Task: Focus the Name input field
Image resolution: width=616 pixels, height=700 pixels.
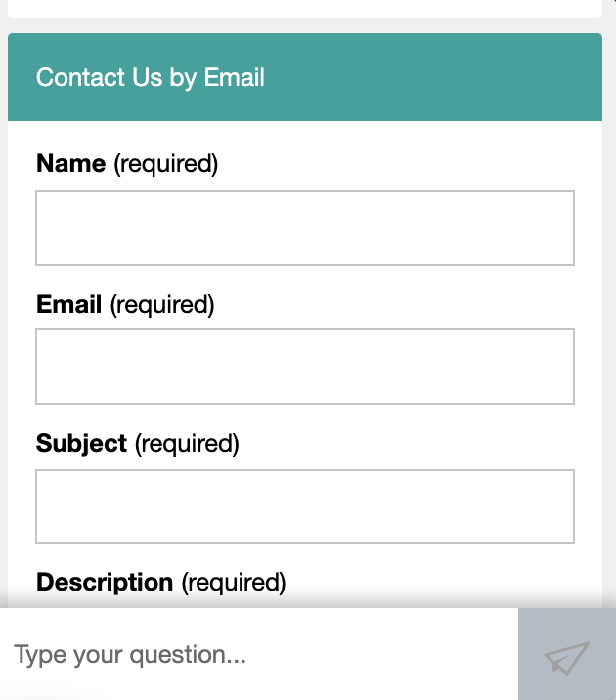Action: click(x=304, y=228)
